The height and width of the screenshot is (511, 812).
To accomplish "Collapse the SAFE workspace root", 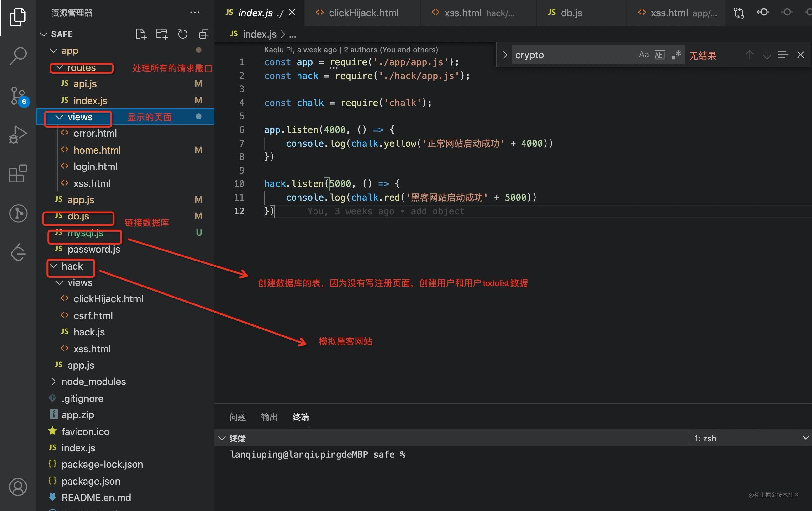I will [44, 34].
